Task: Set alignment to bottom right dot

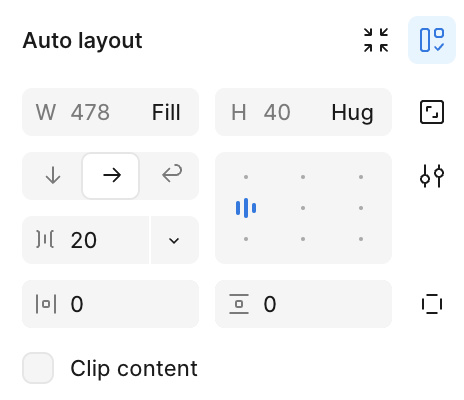Action: pos(361,239)
